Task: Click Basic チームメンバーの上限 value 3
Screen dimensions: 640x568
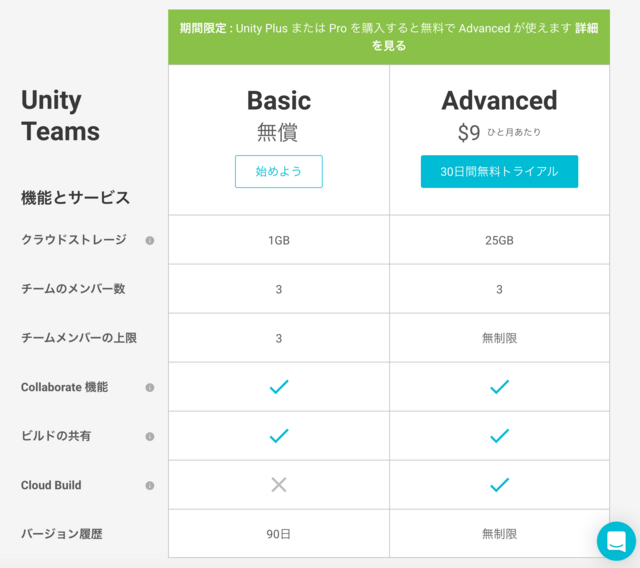Action: coord(279,338)
